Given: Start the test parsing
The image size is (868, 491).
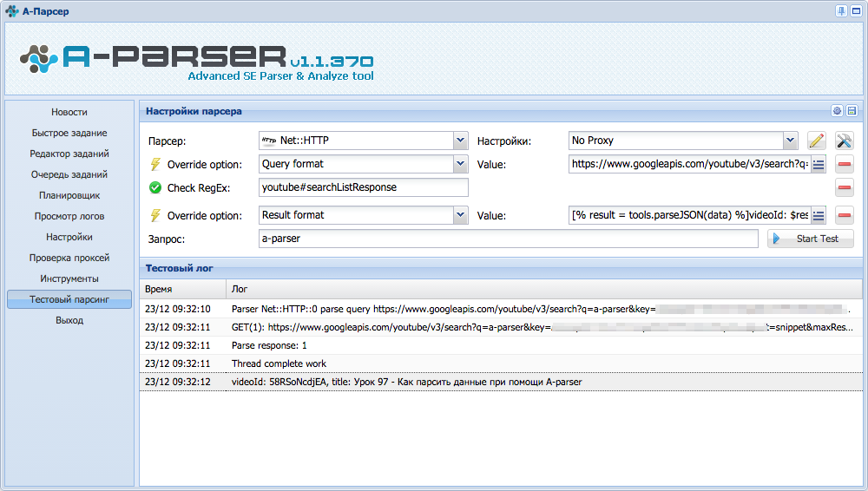Looking at the screenshot, I should [x=811, y=239].
